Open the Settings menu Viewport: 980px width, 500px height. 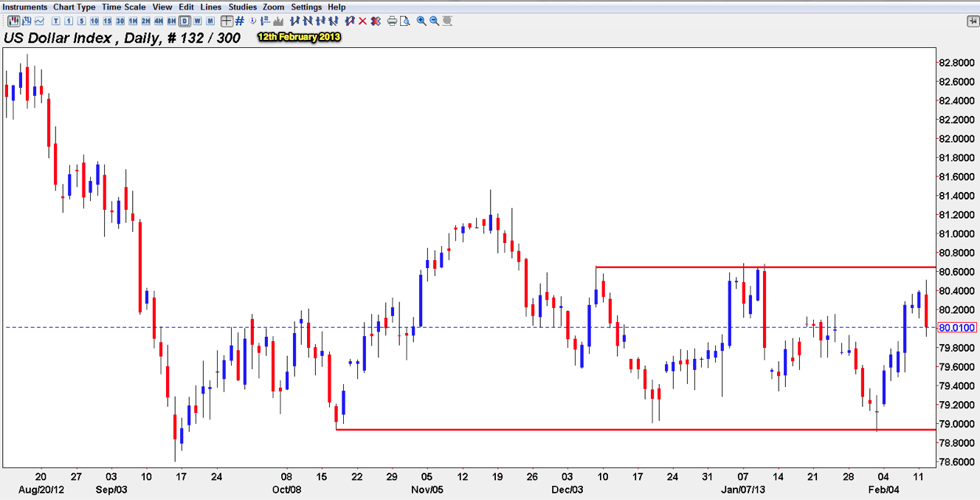pyautogui.click(x=306, y=7)
